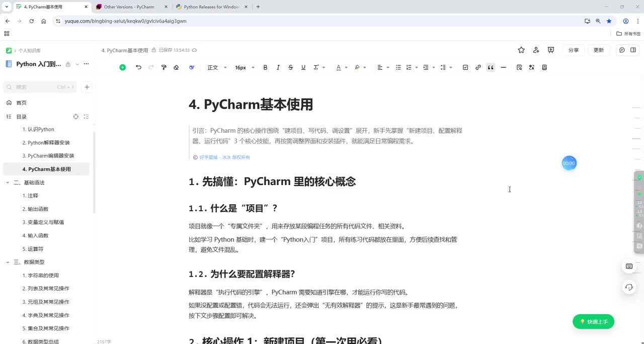This screenshot has height=344, width=644.
Task: Open find and replace tool
Action: click(519, 67)
